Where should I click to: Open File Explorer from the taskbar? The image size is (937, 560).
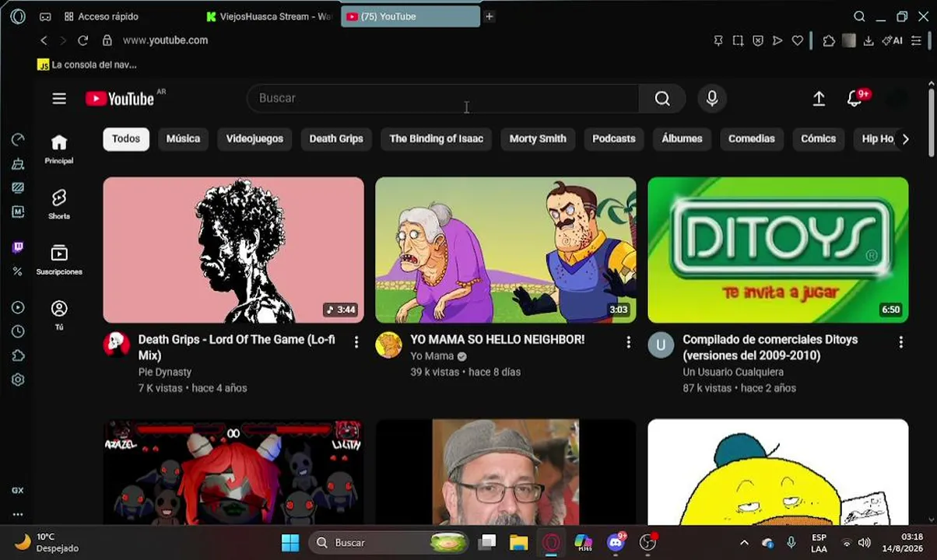tap(519, 542)
